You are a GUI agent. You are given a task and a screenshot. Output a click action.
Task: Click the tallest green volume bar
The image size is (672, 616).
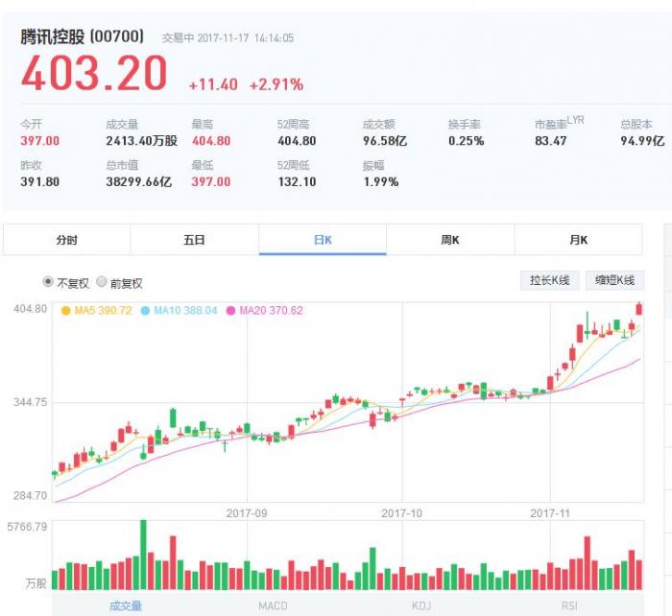click(x=143, y=555)
